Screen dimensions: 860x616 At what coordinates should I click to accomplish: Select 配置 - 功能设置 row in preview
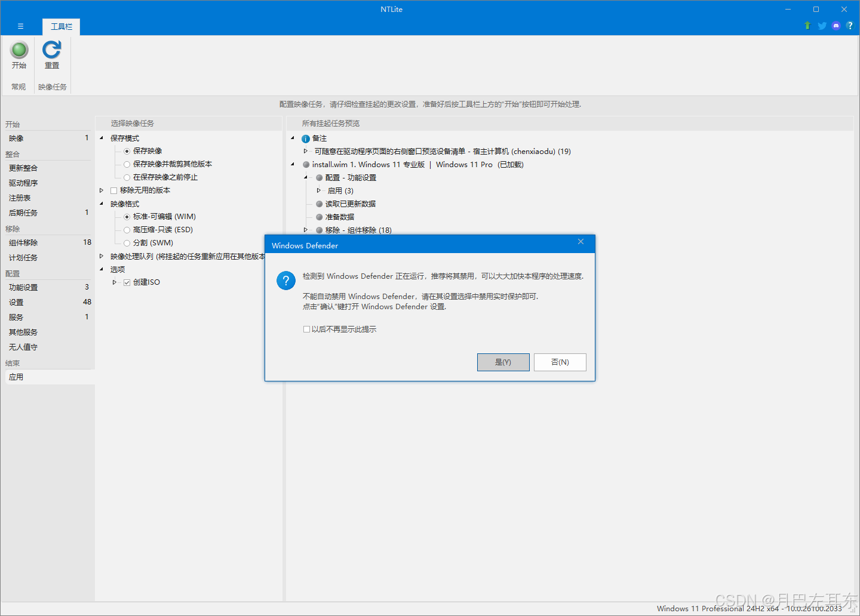[x=351, y=178]
